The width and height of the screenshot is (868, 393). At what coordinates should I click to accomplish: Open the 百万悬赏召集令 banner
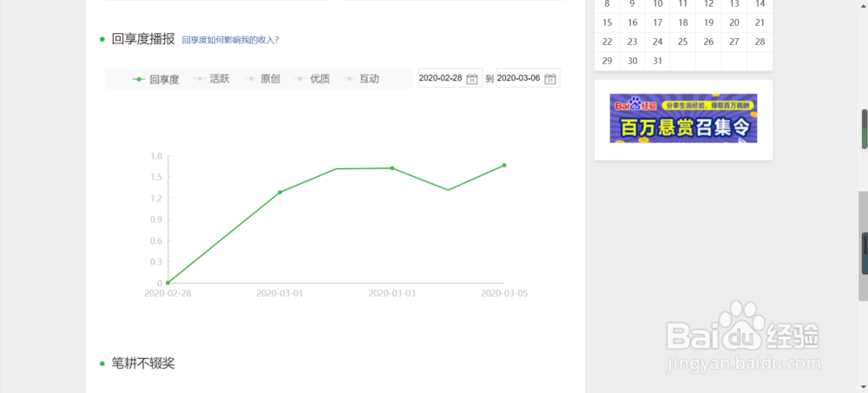point(683,118)
